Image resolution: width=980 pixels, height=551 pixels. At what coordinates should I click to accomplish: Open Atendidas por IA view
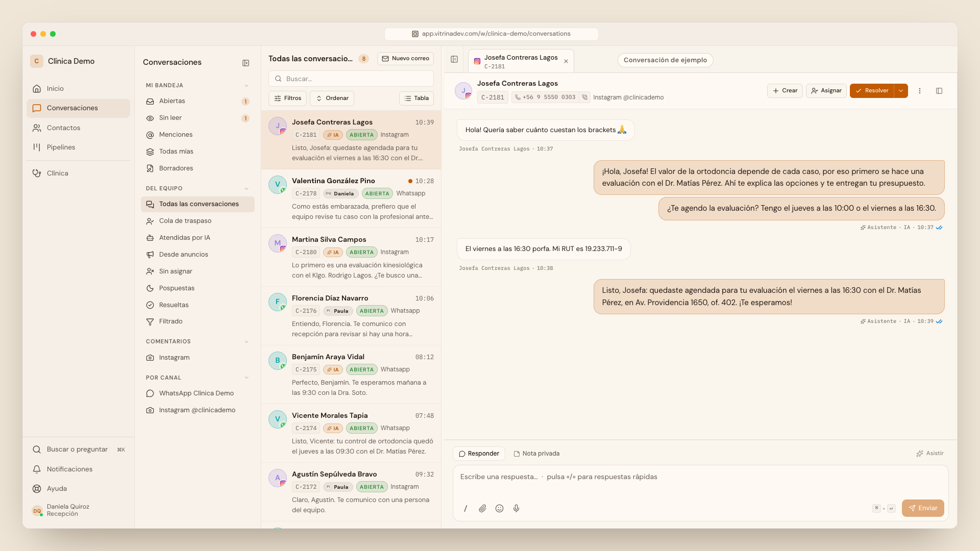pos(198,238)
